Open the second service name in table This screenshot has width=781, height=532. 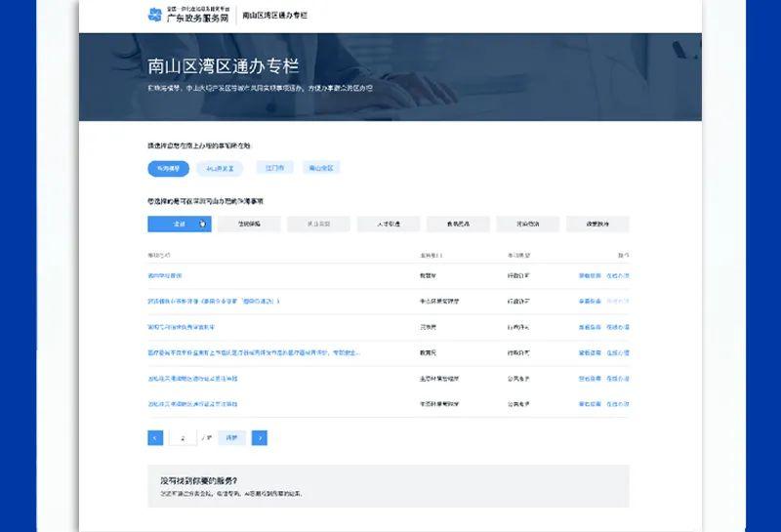pyautogui.click(x=213, y=302)
